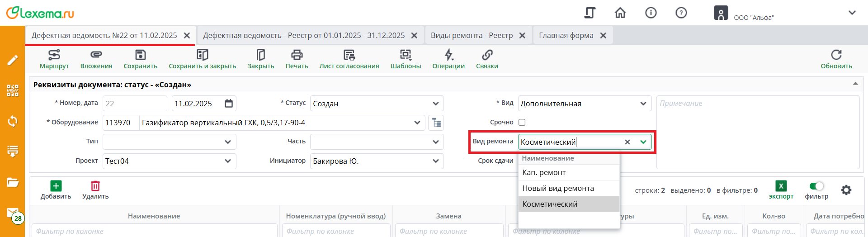The height and width of the screenshot is (237, 868).
Task: Open the Шаблоны templates tool
Action: 406,59
